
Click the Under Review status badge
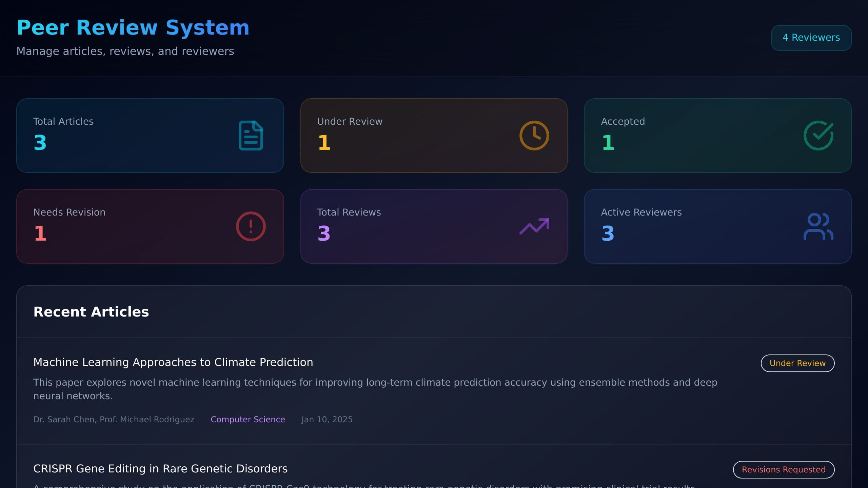(x=797, y=363)
